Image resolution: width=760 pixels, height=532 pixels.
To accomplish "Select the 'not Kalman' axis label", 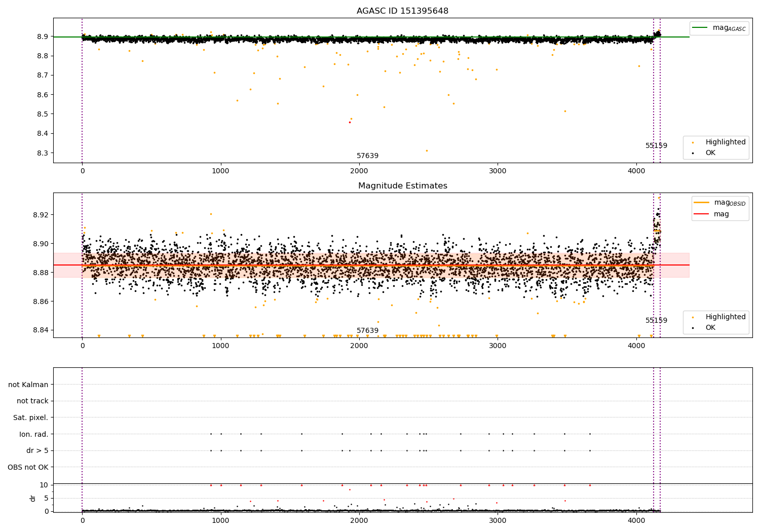I will (x=28, y=385).
